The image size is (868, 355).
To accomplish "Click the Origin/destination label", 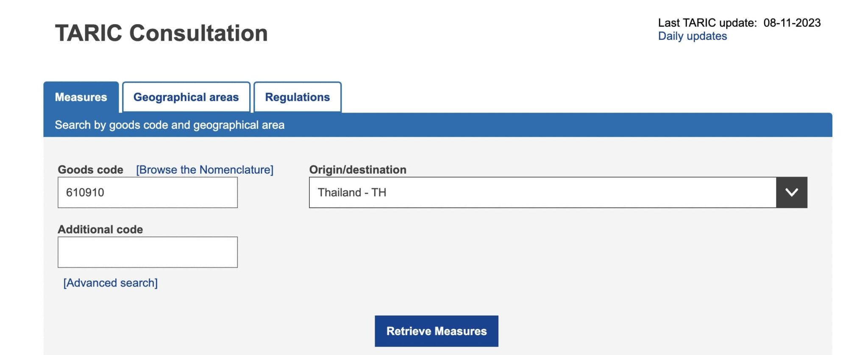I will coord(357,169).
